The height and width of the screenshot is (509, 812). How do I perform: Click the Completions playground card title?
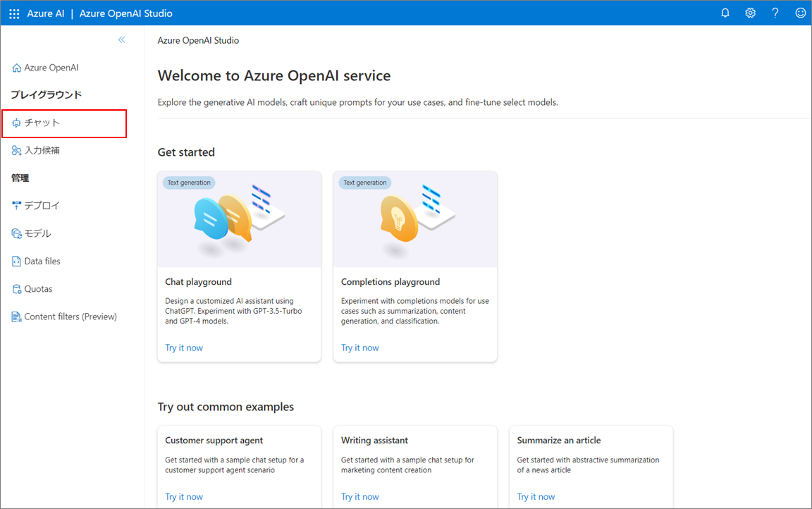pos(390,282)
